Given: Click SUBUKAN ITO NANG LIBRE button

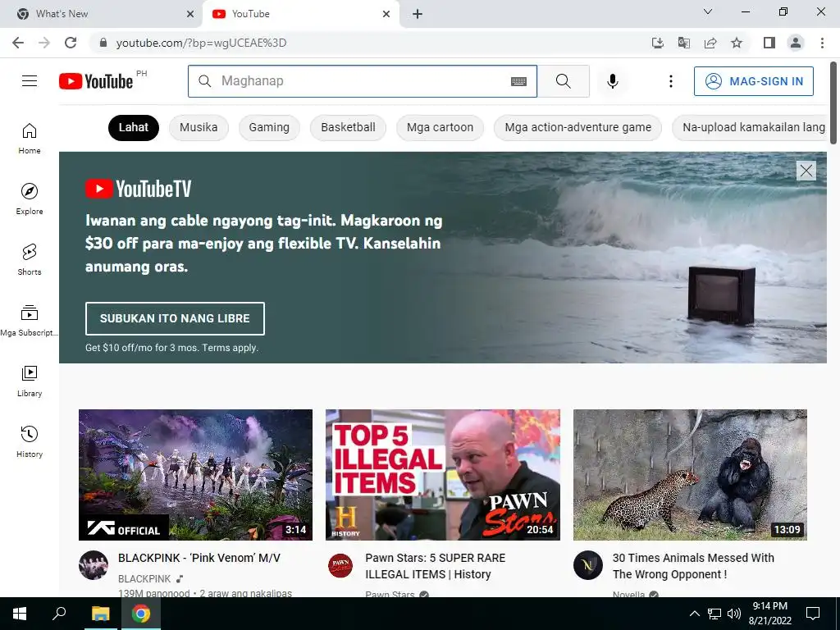Looking at the screenshot, I should tap(175, 318).
